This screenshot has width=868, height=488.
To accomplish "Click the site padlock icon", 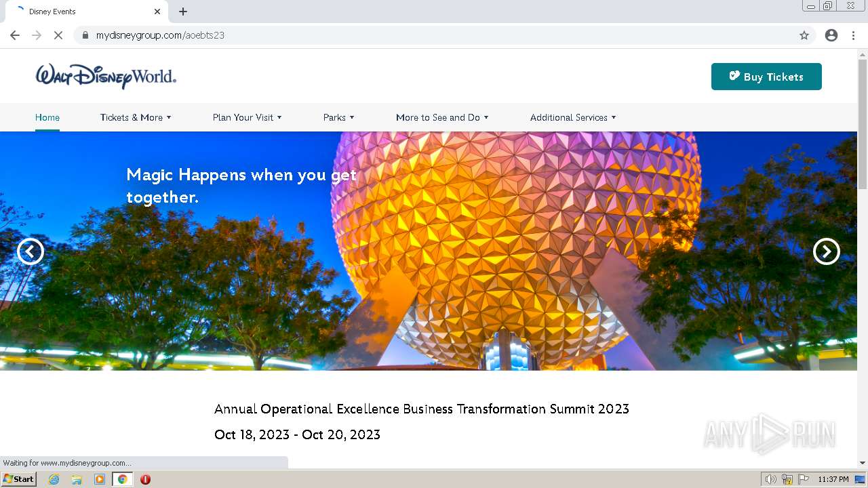I will pos(85,35).
